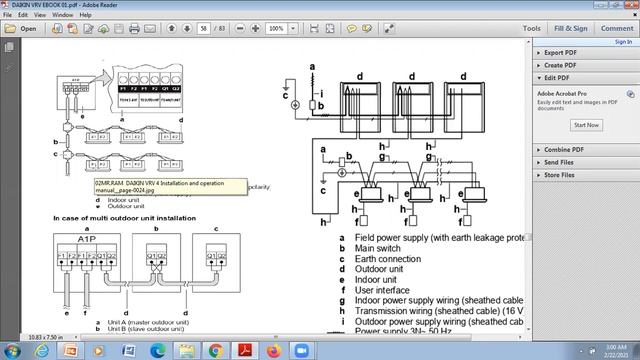
Task: Open Google Chrome from the taskbar
Action: click(x=216, y=351)
